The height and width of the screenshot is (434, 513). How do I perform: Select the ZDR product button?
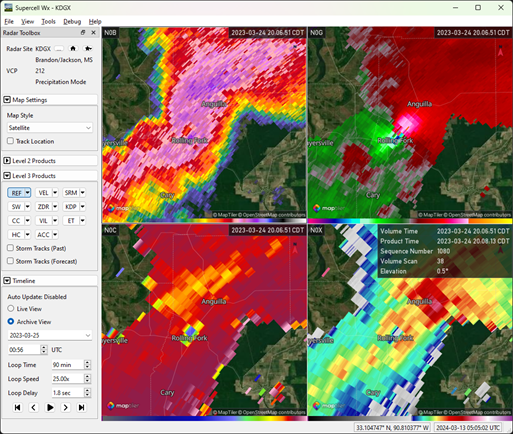point(44,207)
